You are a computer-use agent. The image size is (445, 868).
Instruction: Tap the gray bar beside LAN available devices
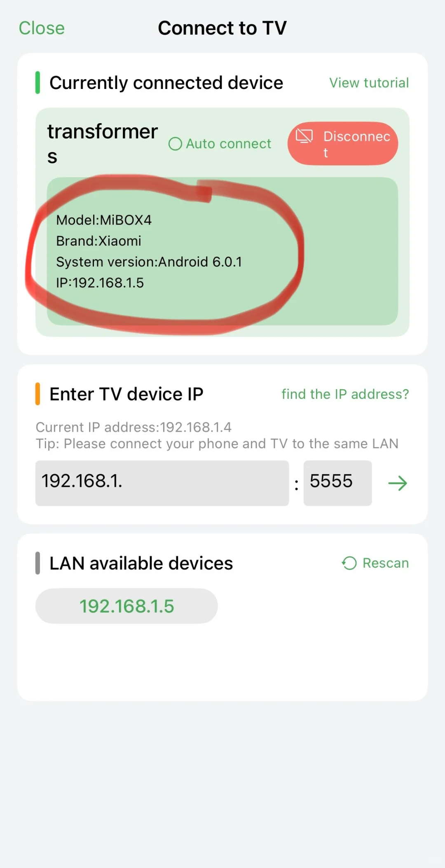(x=37, y=563)
